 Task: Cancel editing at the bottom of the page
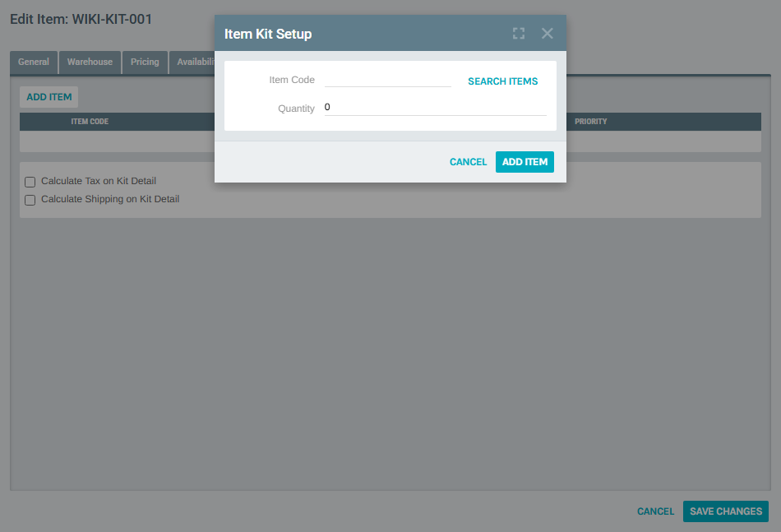pyautogui.click(x=655, y=511)
